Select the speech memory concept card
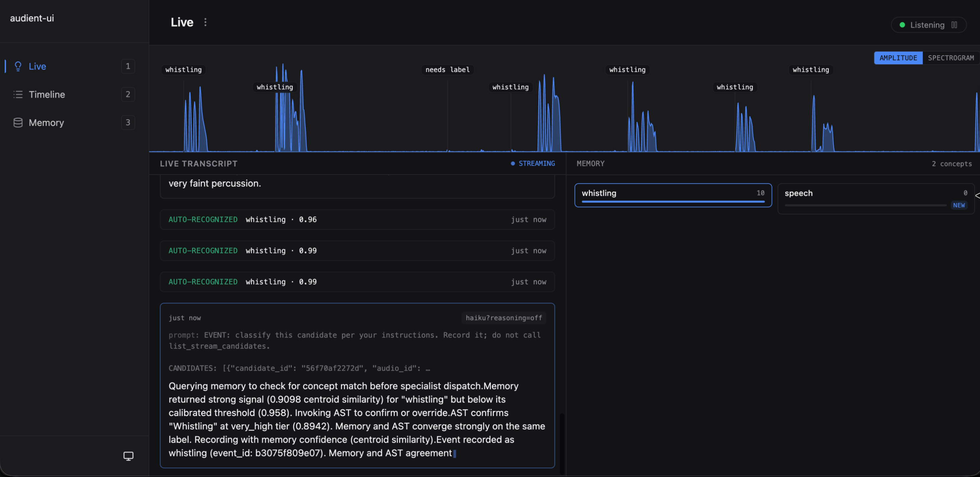The image size is (980, 477). (x=876, y=198)
